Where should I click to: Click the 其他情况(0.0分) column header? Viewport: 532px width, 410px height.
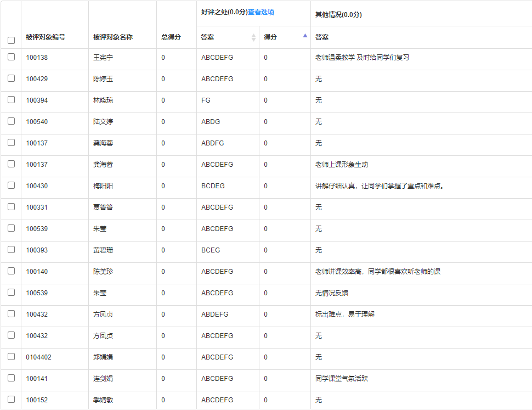coord(338,14)
